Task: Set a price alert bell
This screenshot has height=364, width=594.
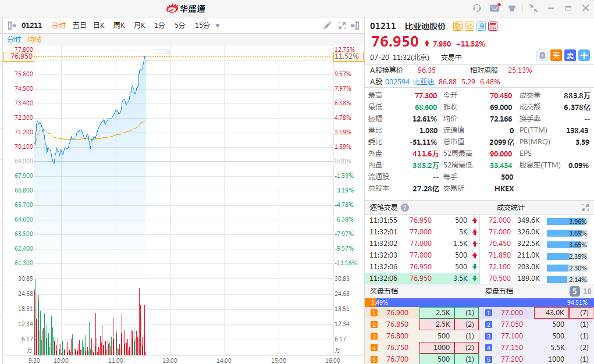Action: 542,56
